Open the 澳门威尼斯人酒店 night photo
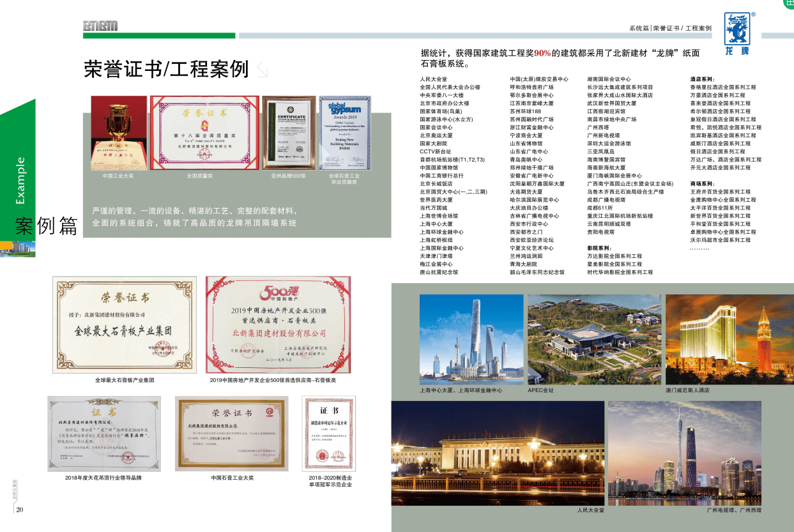Viewport: 794px width, 532px height. 728,339
